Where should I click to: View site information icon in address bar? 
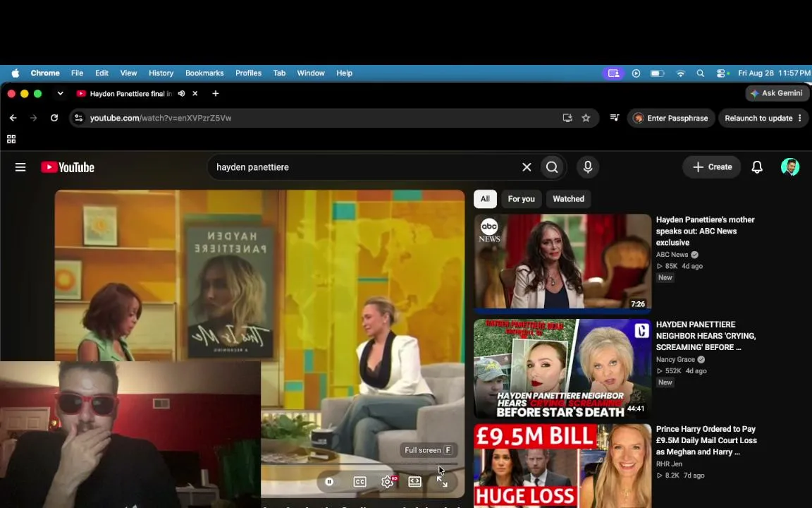coord(79,119)
